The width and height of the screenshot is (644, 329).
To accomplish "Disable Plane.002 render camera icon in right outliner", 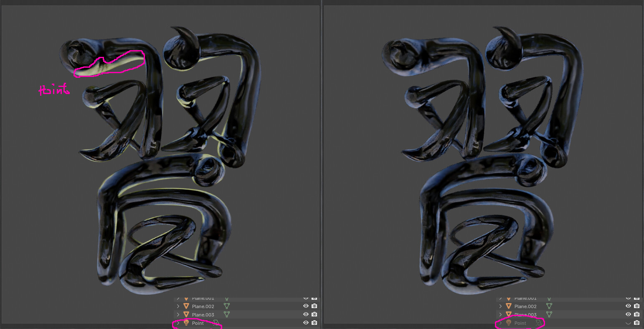I will (x=637, y=306).
